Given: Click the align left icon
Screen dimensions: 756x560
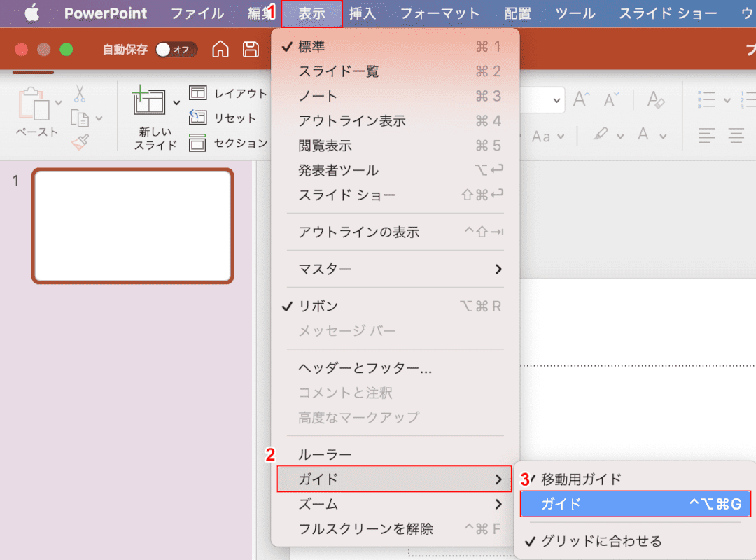Looking at the screenshot, I should coord(707,135).
